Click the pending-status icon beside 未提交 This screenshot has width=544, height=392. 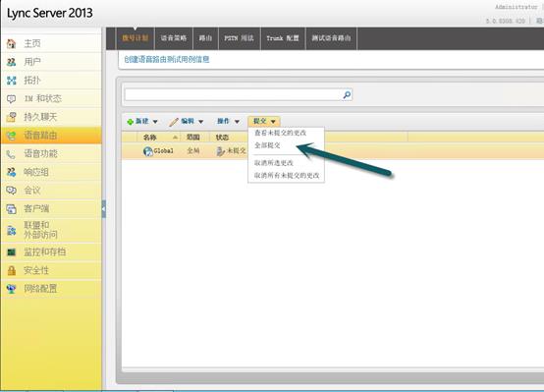(220, 151)
